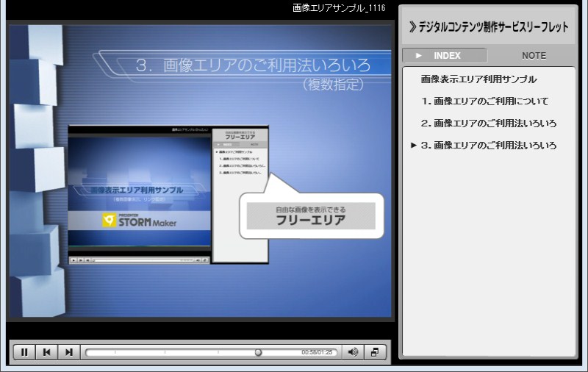Mute the speaker volume icon
Image resolution: width=588 pixels, height=372 pixels.
click(x=353, y=352)
